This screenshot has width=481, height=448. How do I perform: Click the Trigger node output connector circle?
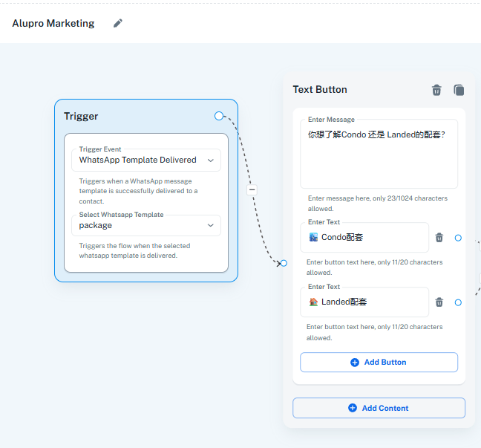219,116
